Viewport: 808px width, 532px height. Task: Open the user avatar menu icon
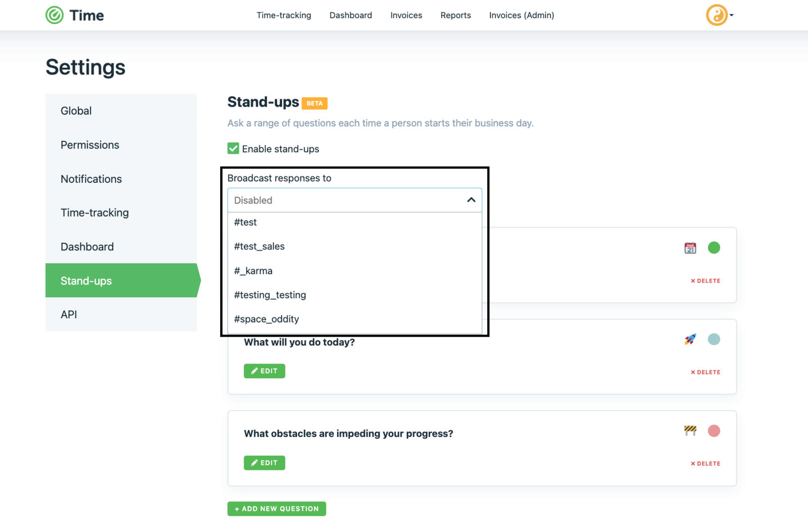(x=716, y=15)
